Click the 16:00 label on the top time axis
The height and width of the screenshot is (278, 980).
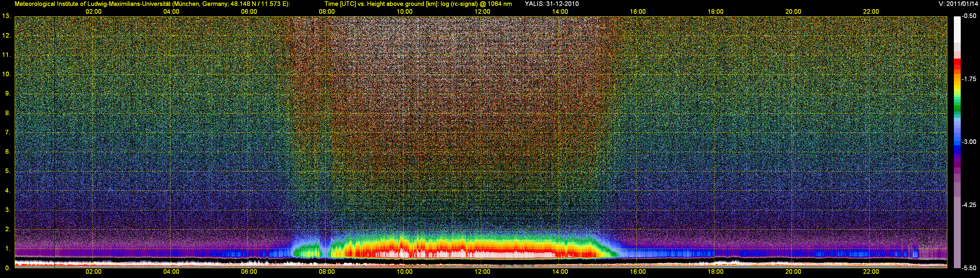tap(638, 11)
